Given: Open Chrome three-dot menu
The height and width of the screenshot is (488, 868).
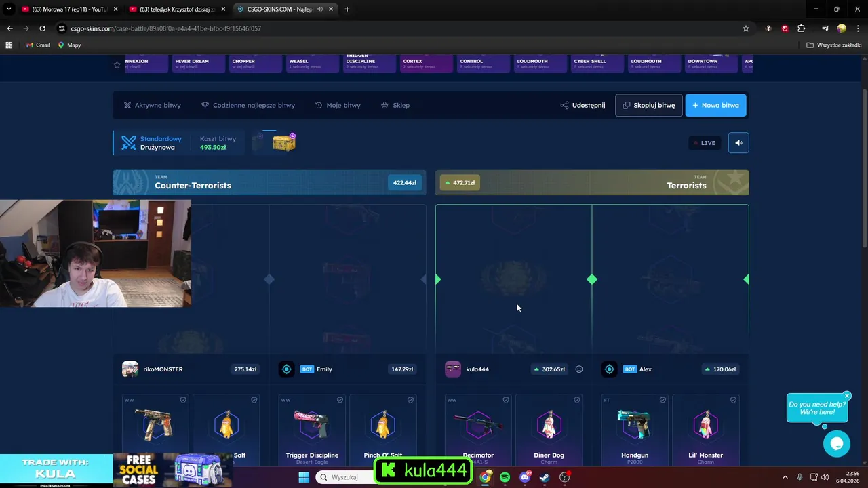Looking at the screenshot, I should 859,28.
